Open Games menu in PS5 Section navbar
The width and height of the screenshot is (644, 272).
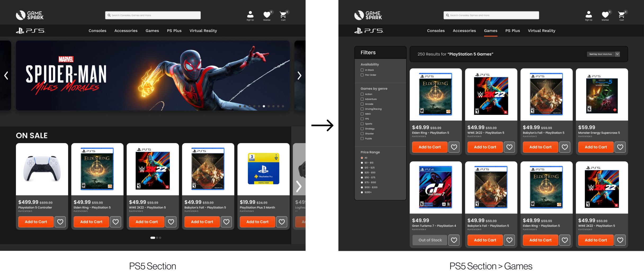pyautogui.click(x=152, y=31)
